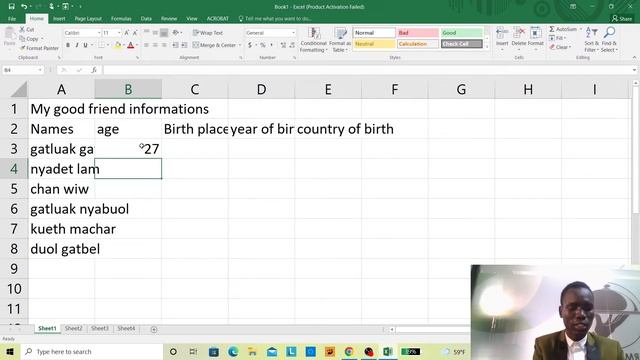Open the Font Color dropdown arrow
The image size is (640, 360).
click(x=137, y=45)
